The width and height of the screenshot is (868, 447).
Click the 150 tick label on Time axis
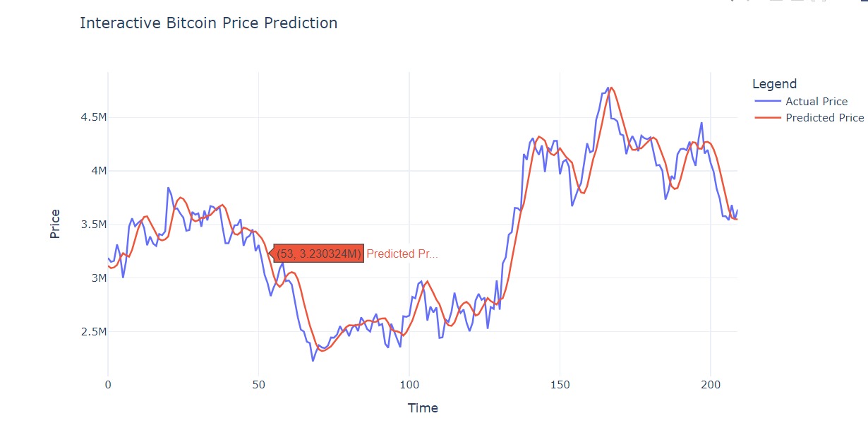point(560,384)
